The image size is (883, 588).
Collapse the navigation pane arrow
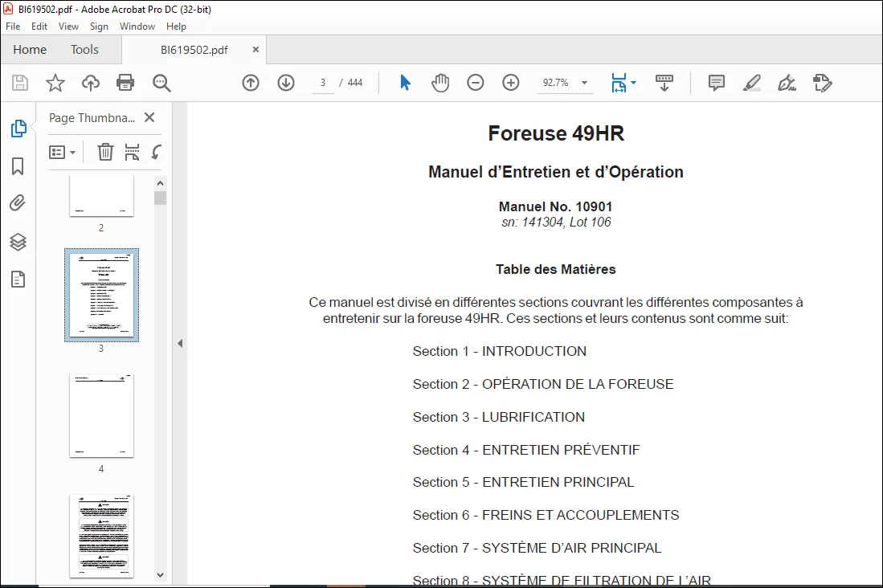(x=180, y=343)
